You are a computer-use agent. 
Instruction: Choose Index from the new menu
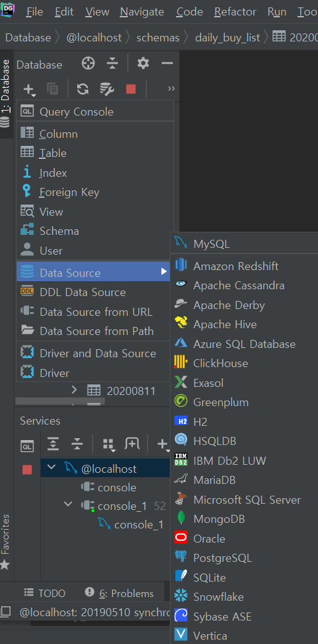pos(95,173)
